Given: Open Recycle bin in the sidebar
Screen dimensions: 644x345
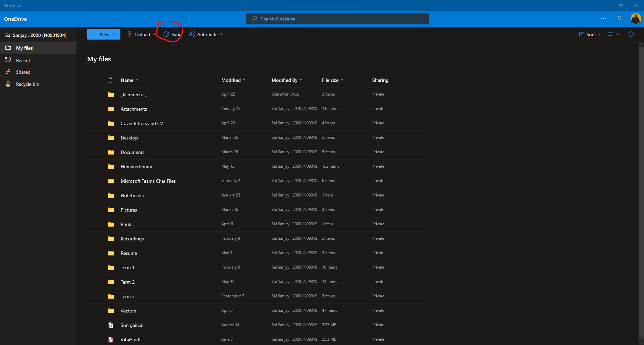Looking at the screenshot, I should pyautogui.click(x=38, y=84).
